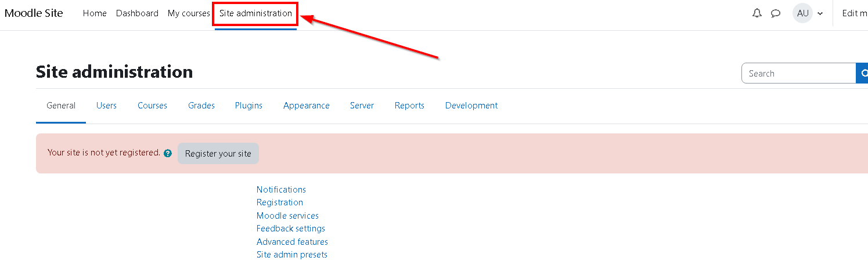Open Home in the top navigation
Viewport: 868px width, 279px height.
(95, 13)
